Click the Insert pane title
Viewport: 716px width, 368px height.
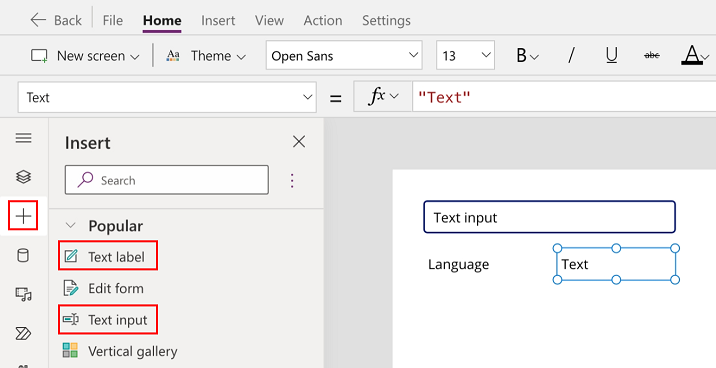pos(88,142)
